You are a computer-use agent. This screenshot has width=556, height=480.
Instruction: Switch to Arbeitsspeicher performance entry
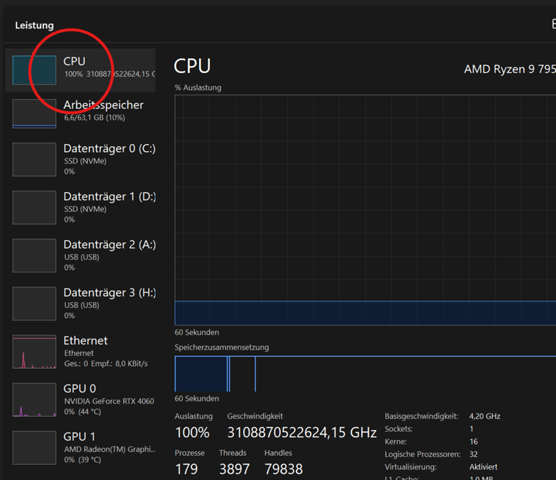(x=80, y=113)
